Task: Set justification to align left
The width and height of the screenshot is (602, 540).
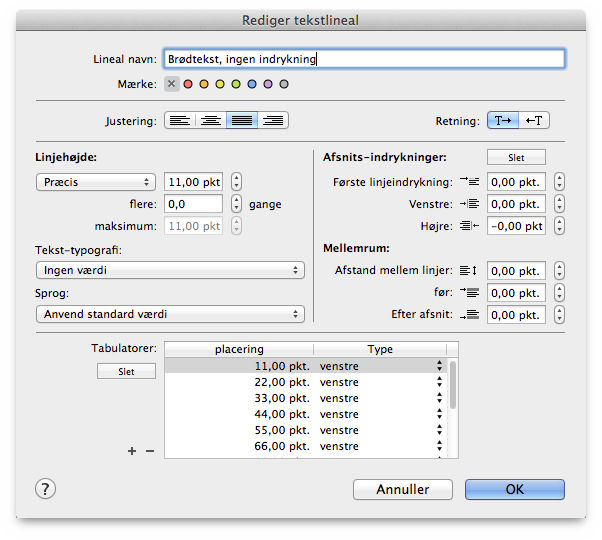Action: point(180,121)
